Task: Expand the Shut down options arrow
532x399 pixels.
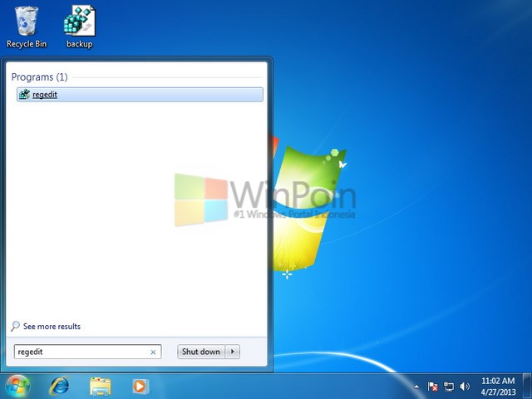Action: pos(233,352)
